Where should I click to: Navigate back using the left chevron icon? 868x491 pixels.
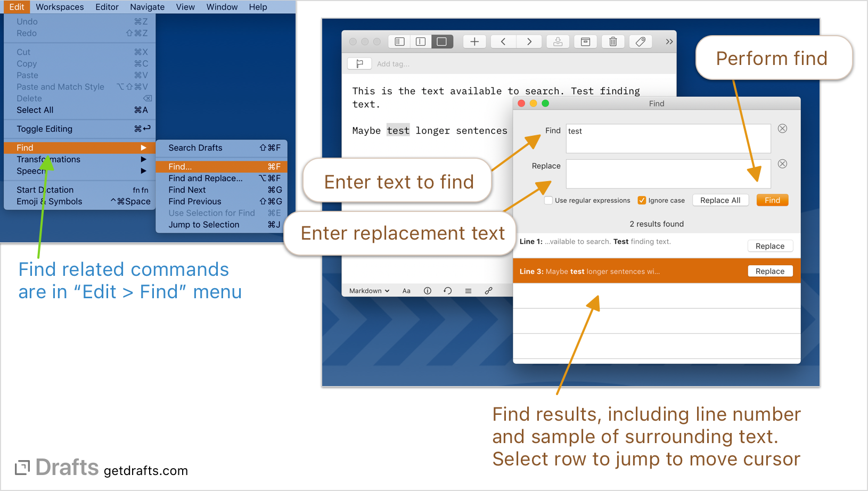[x=503, y=41]
